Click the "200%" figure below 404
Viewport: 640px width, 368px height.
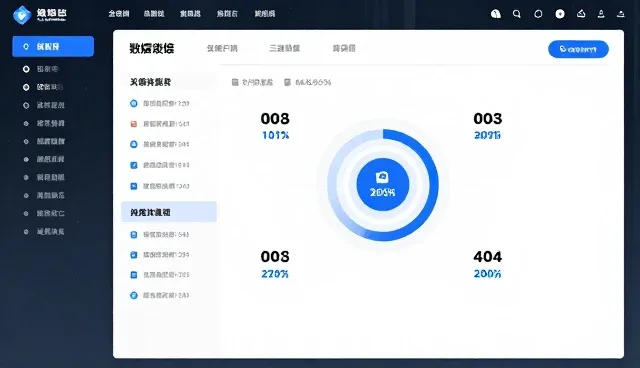coord(487,274)
